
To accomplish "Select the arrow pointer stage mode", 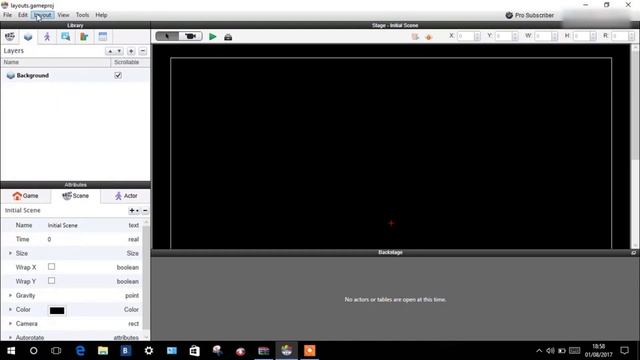I will [x=167, y=36].
